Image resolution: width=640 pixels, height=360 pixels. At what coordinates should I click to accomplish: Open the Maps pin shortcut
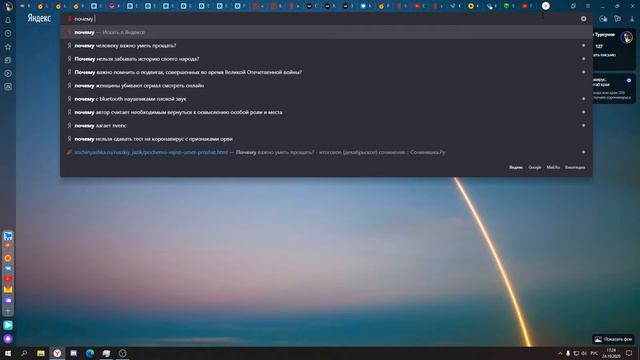[x=8, y=247]
